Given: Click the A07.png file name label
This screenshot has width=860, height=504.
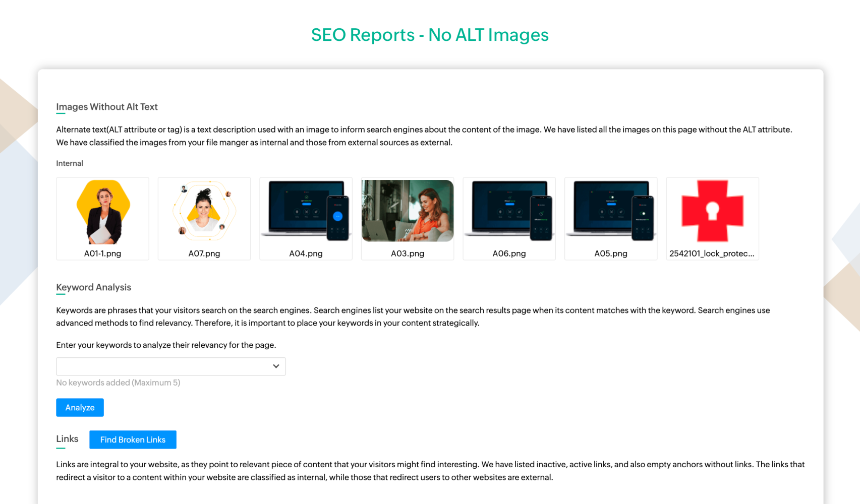Looking at the screenshot, I should [x=204, y=254].
